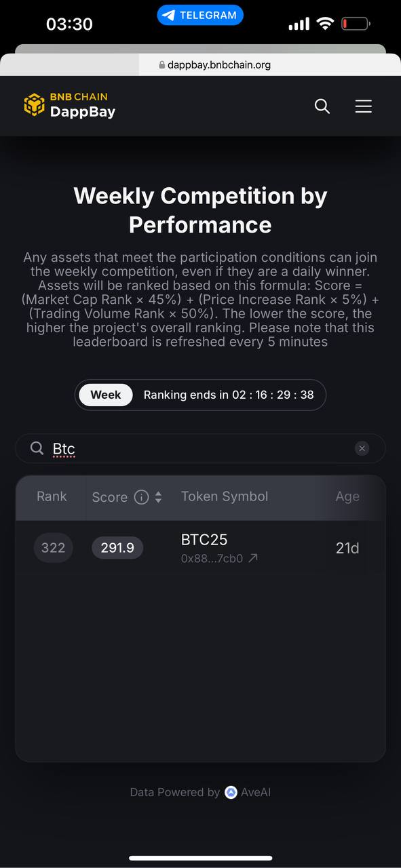
Task: Open the hamburger menu
Action: pyautogui.click(x=364, y=106)
